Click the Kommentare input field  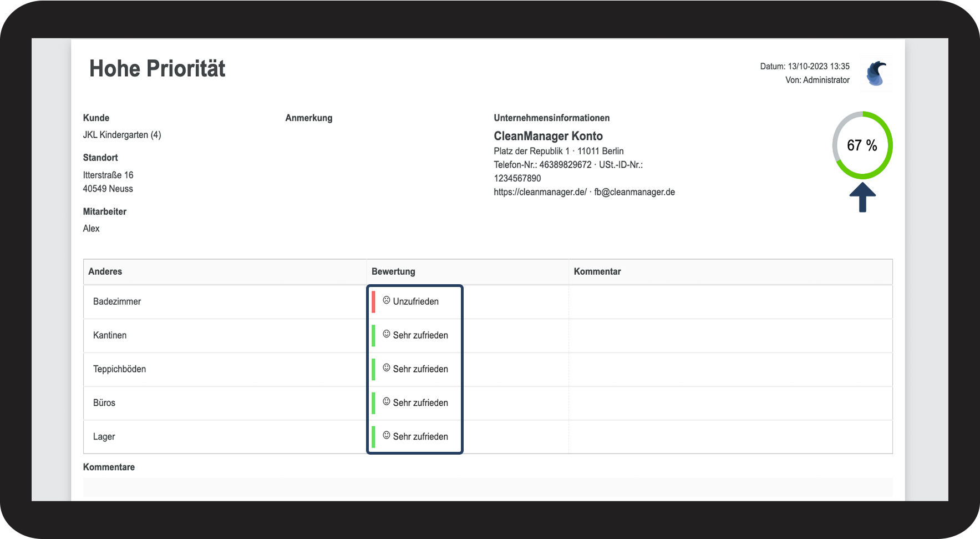click(x=488, y=487)
